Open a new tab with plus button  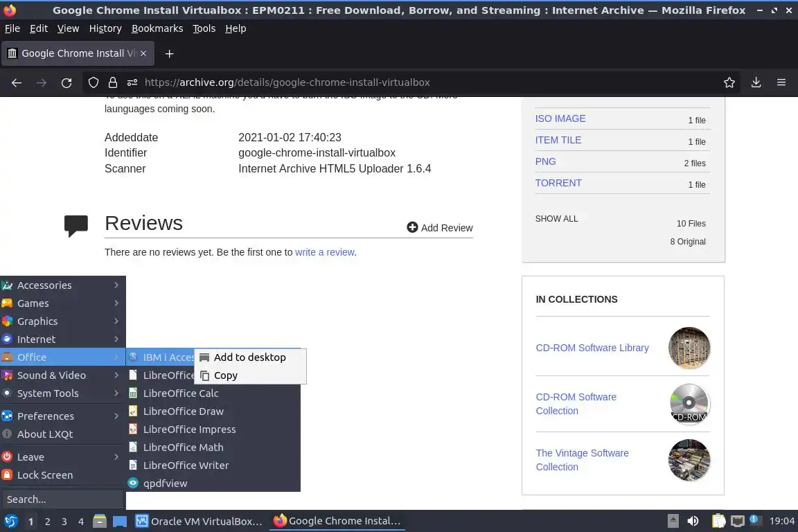[x=170, y=53]
